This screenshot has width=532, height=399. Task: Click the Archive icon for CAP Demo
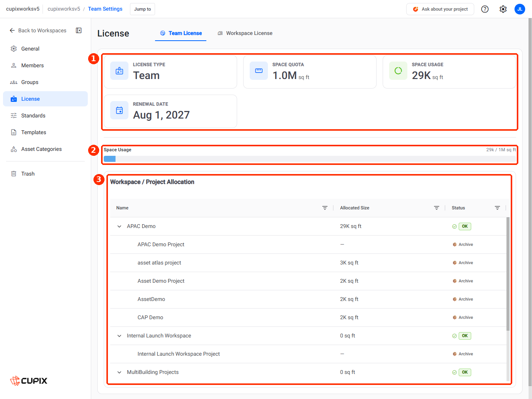pos(454,317)
